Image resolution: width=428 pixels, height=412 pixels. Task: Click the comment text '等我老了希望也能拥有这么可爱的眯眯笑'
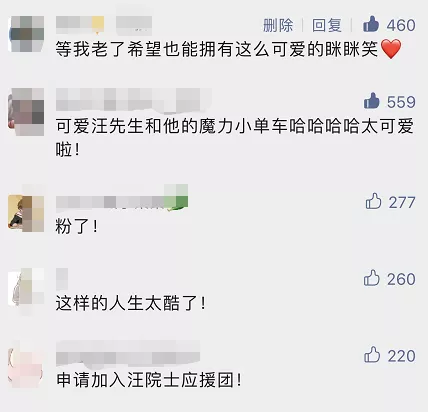pyautogui.click(x=217, y=49)
